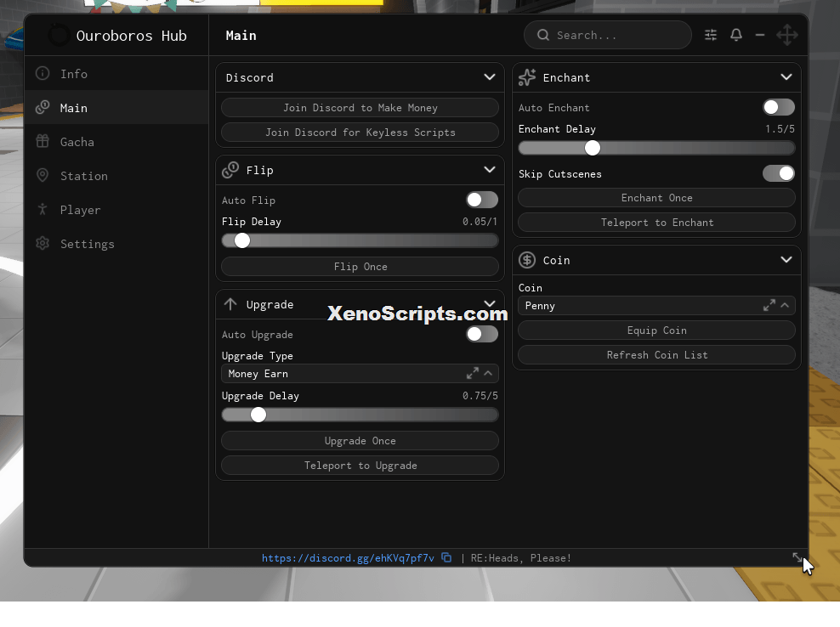The width and height of the screenshot is (840, 627).
Task: Click the Flip section coin icon
Action: point(230,170)
